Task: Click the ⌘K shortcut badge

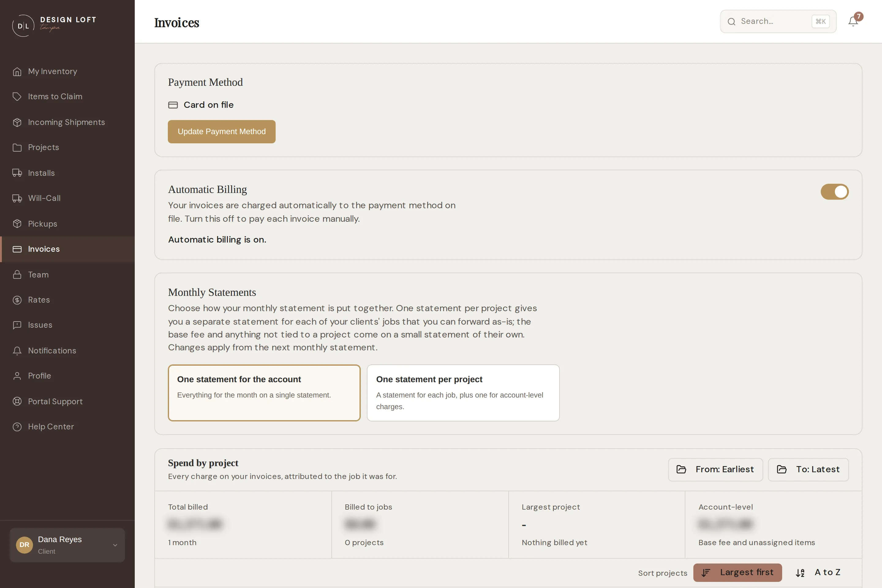Action: pyautogui.click(x=820, y=21)
